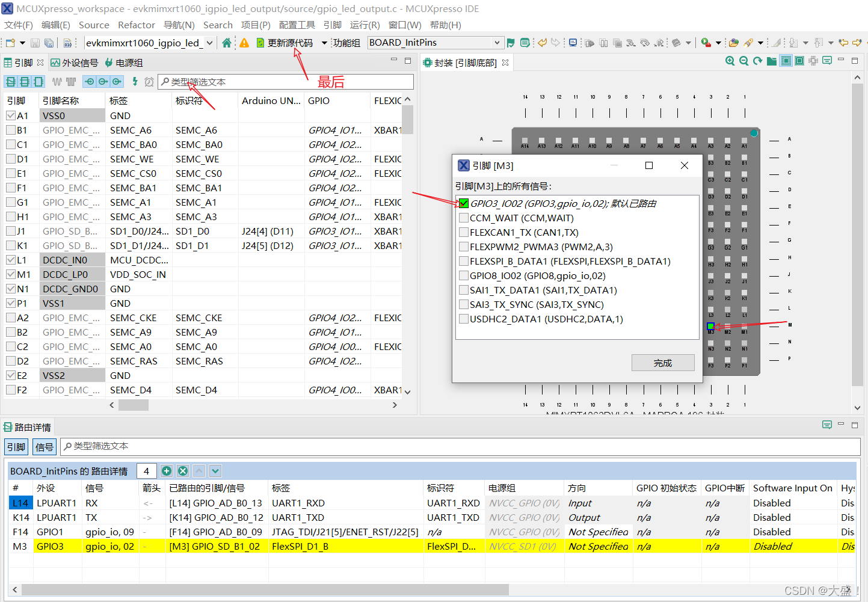This screenshot has height=602, width=868.
Task: Open the Update Code dropdown arrow
Action: tap(324, 43)
